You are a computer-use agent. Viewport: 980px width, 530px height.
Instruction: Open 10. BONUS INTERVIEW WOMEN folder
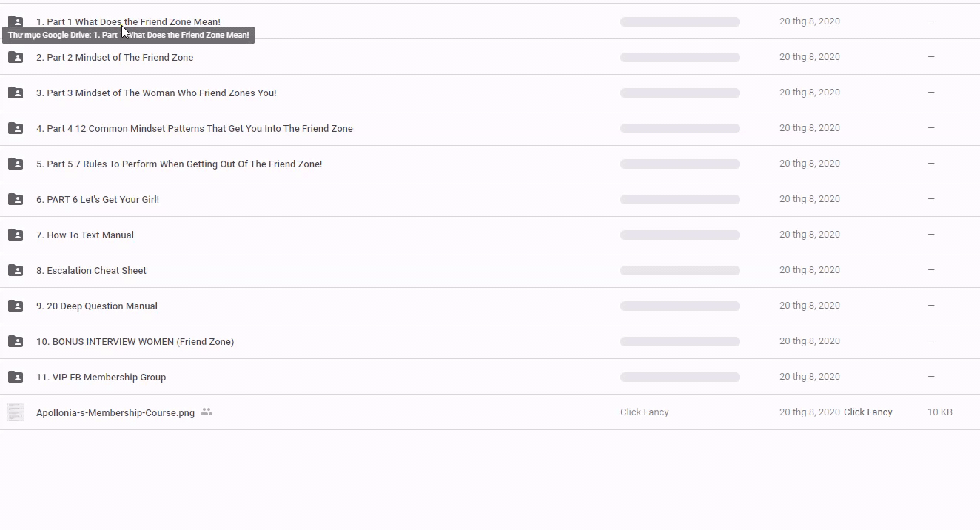pyautogui.click(x=135, y=341)
